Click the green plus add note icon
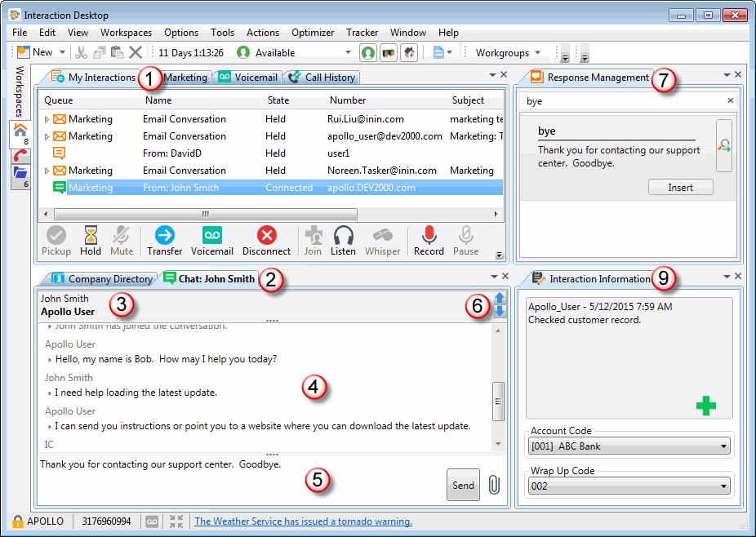The width and height of the screenshot is (756, 537). point(706,406)
